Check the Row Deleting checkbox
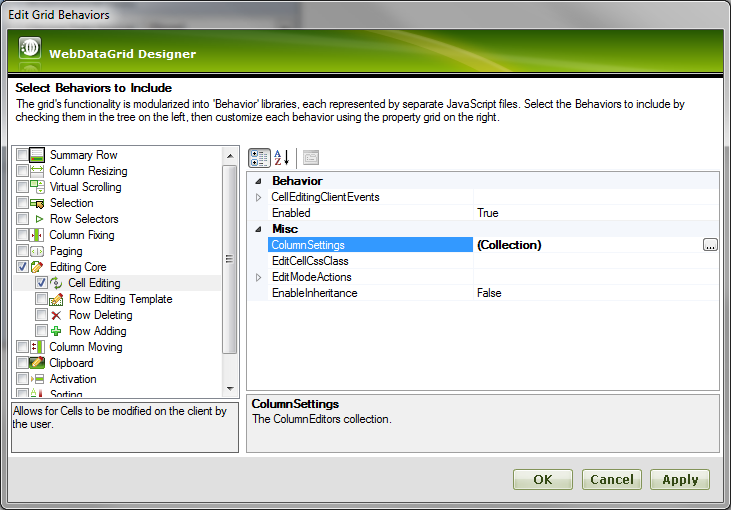Image resolution: width=731 pixels, height=510 pixels. click(x=41, y=315)
